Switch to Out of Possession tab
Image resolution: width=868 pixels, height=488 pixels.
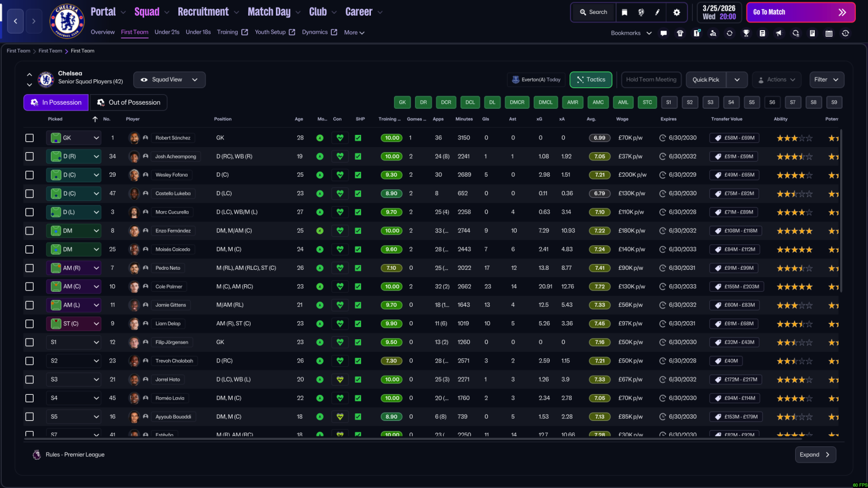[x=128, y=102]
